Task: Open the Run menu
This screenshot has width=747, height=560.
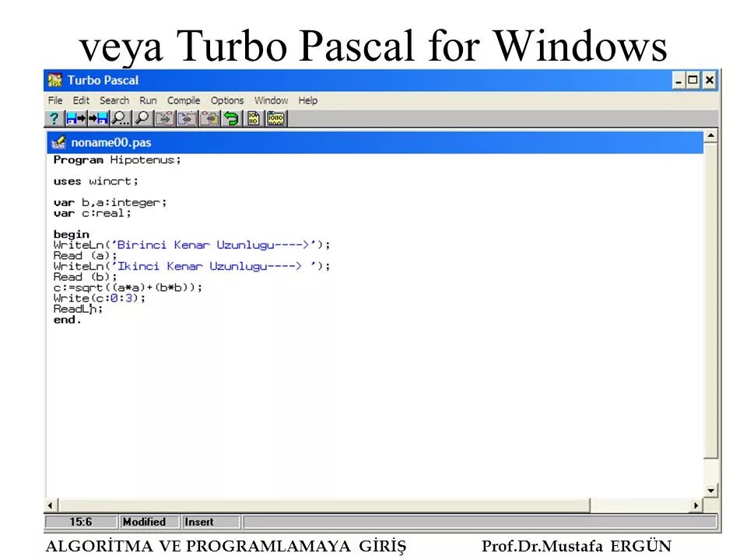Action: (x=148, y=100)
